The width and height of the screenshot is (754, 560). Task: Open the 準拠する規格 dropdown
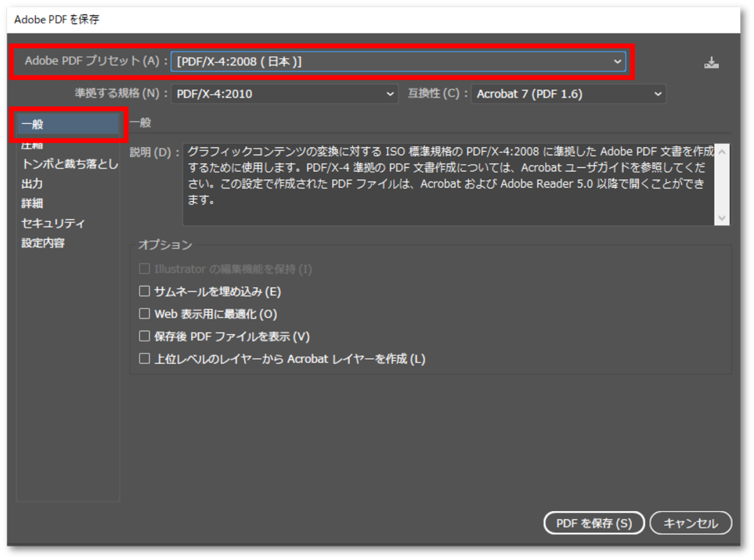point(389,94)
